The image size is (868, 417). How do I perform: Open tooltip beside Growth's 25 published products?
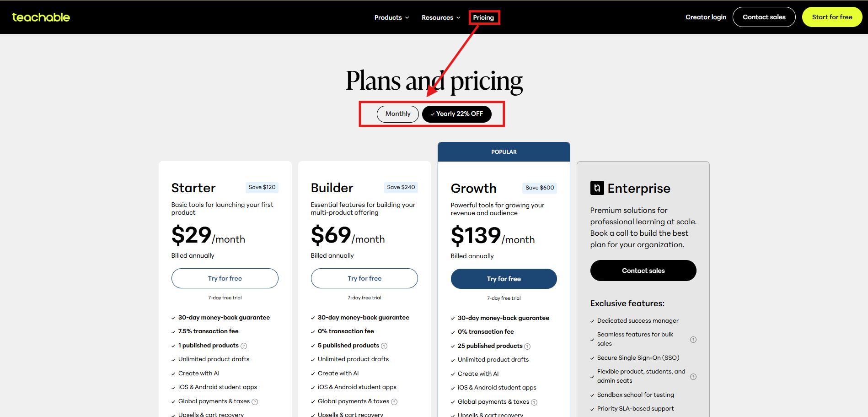pos(528,346)
